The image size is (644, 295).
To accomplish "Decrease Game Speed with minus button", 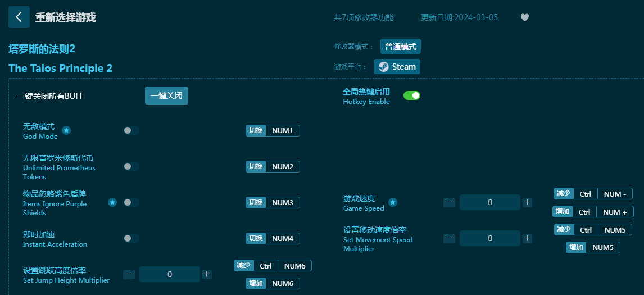I will pyautogui.click(x=450, y=202).
